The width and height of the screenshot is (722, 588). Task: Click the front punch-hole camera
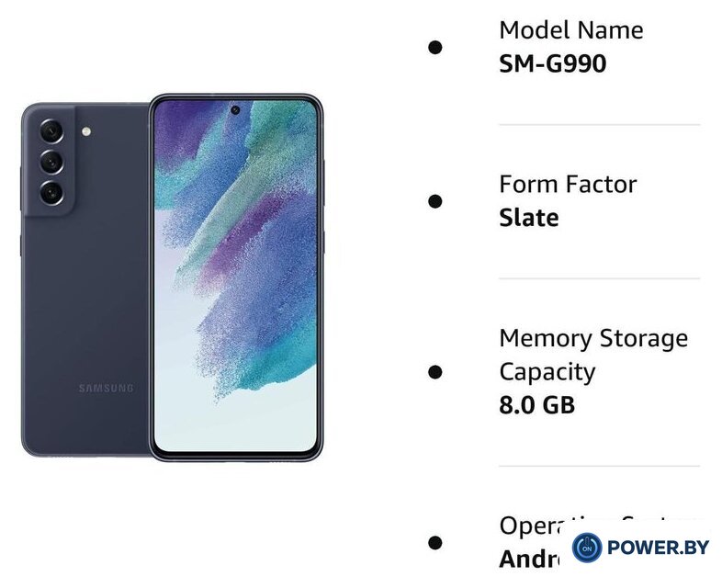(235, 110)
